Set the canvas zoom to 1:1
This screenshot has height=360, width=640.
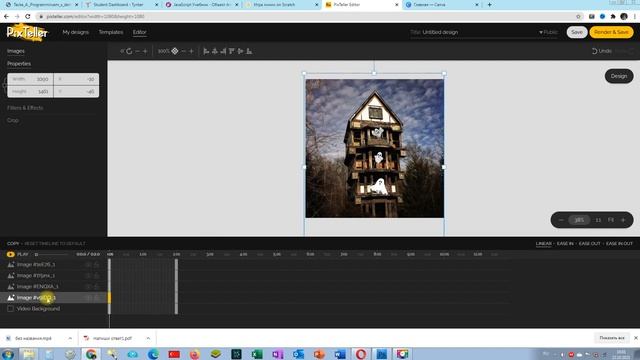click(598, 220)
